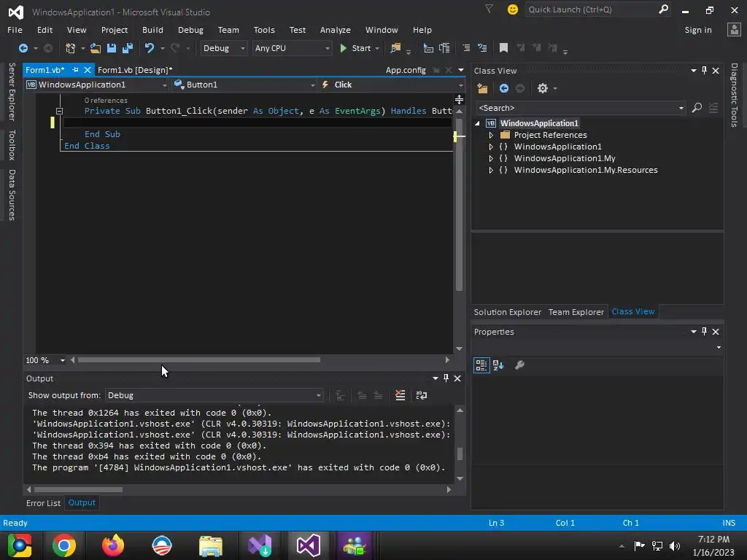
Task: Open the Debug solution configuration dropdown
Action: click(223, 48)
